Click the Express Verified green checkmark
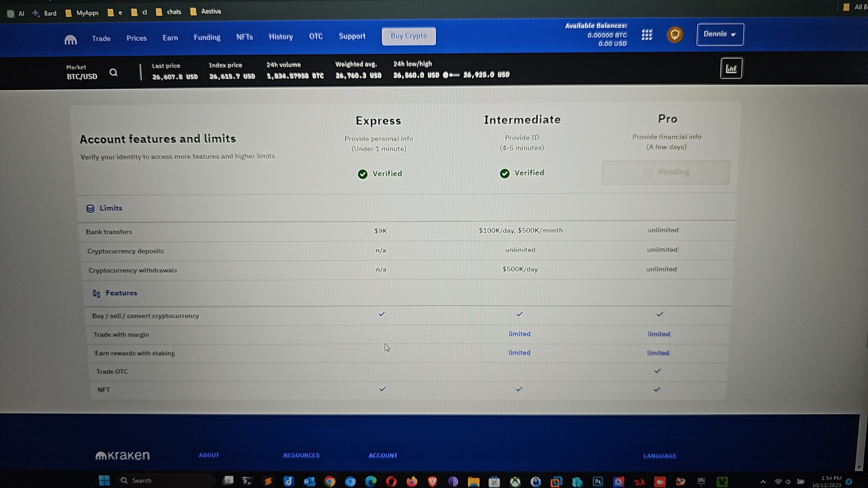 click(363, 174)
